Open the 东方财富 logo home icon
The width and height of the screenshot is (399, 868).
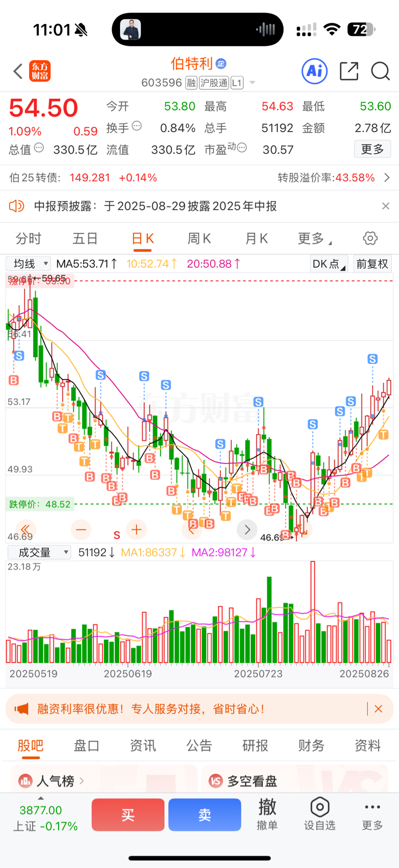40,71
